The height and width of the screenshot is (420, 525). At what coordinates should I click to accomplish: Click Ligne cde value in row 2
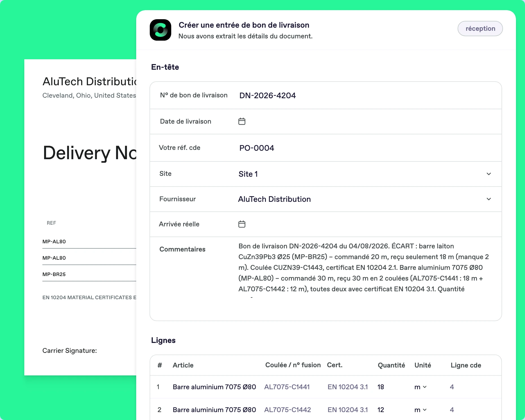coord(452,410)
